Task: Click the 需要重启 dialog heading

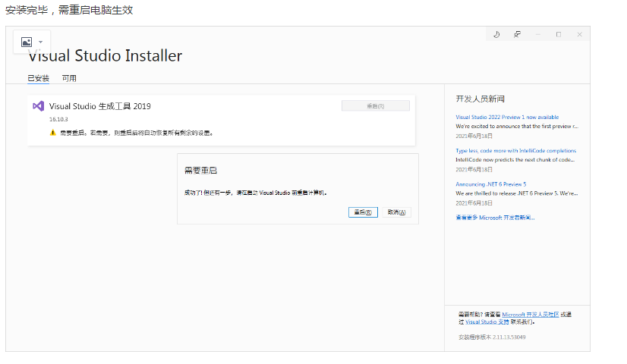Action: [200, 171]
